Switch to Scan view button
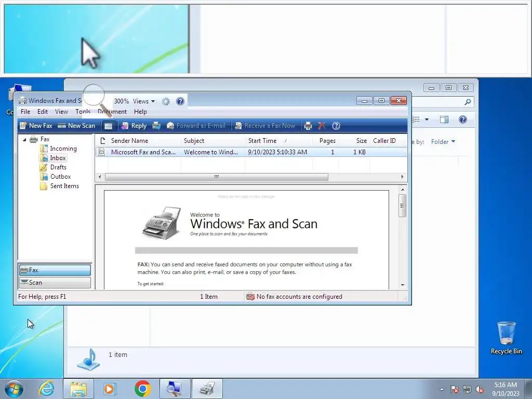 [x=55, y=283]
